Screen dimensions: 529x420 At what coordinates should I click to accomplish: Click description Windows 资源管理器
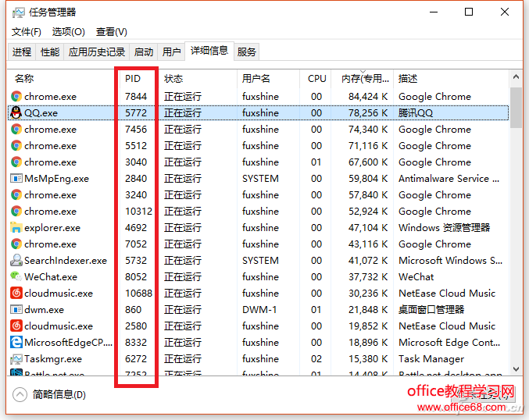click(445, 227)
